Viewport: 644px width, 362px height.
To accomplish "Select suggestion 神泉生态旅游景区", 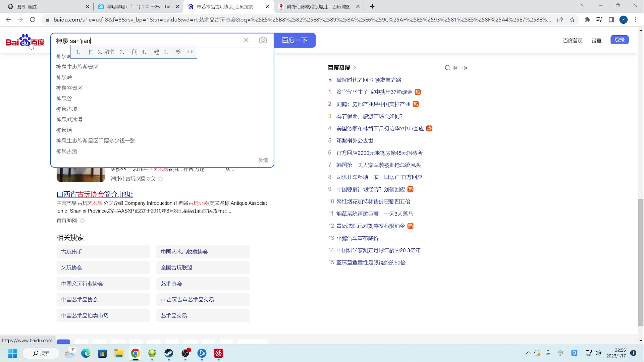I will (x=77, y=67).
